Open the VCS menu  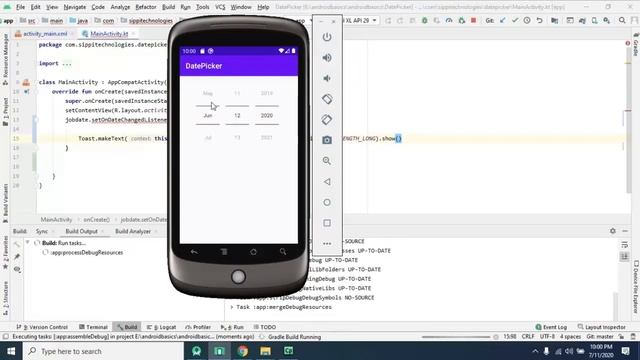tap(220, 7)
